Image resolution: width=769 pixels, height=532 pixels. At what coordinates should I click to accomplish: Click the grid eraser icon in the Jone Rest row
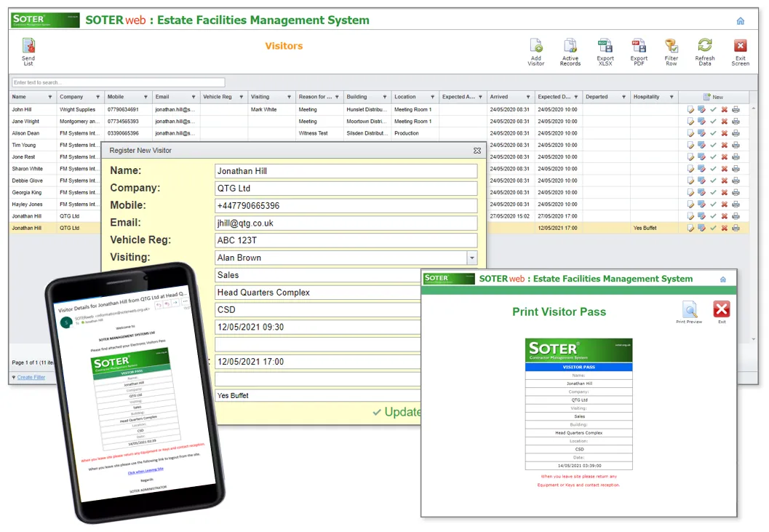[x=702, y=156]
